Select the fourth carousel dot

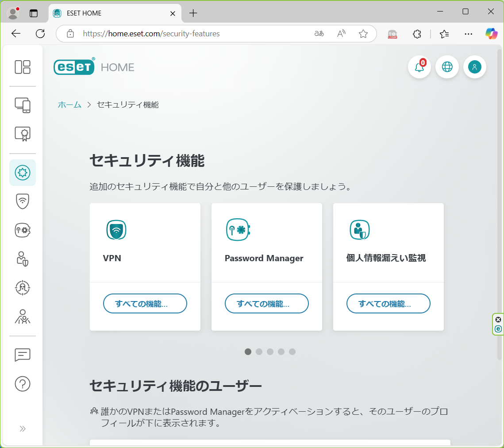click(x=281, y=351)
